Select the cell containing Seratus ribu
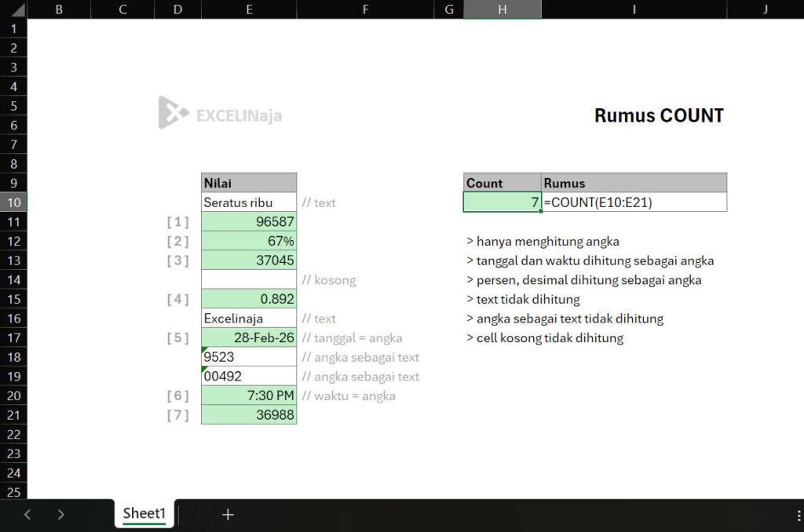Image resolution: width=804 pixels, height=532 pixels. pyautogui.click(x=249, y=202)
